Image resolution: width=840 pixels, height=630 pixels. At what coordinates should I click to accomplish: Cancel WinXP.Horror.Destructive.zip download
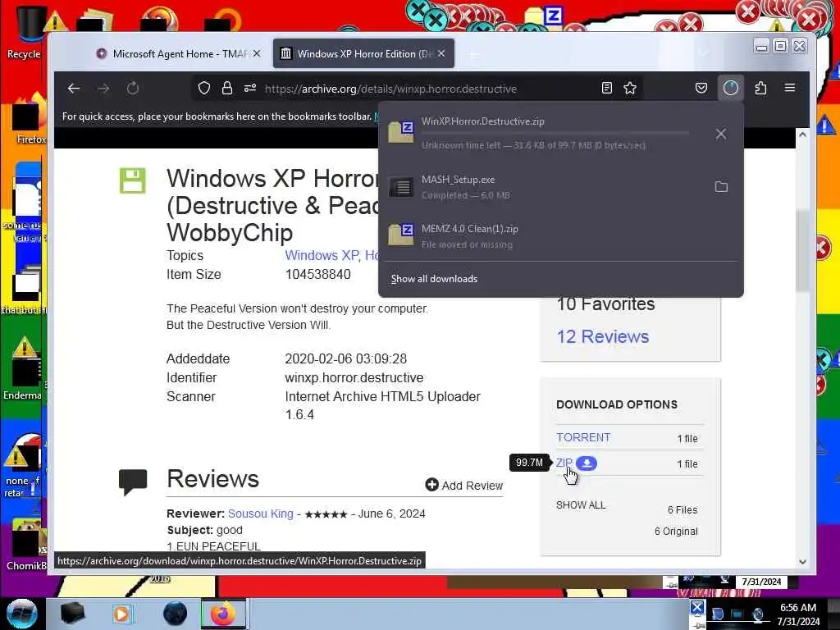pyautogui.click(x=721, y=134)
